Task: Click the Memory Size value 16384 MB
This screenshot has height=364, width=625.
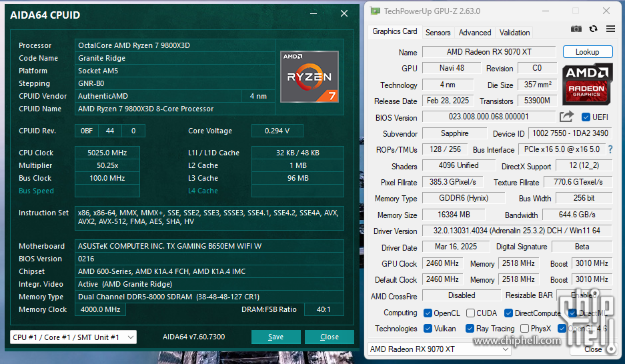Action: [454, 215]
